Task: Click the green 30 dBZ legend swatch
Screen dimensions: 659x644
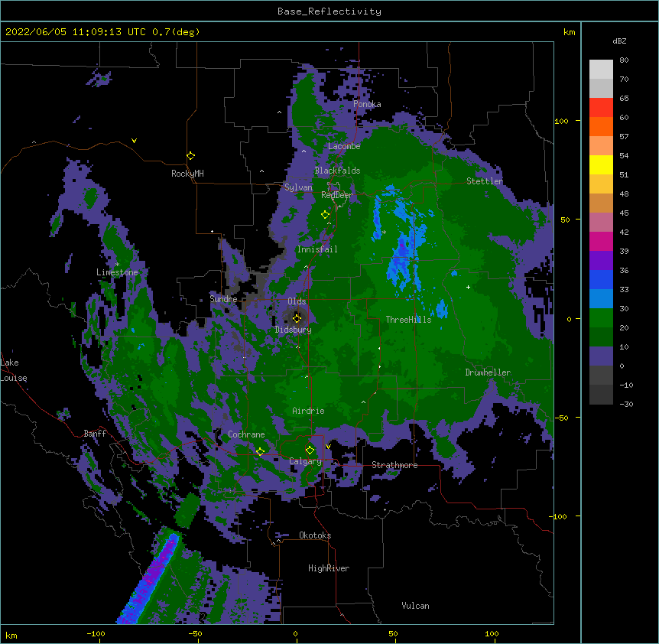Action: (601, 318)
